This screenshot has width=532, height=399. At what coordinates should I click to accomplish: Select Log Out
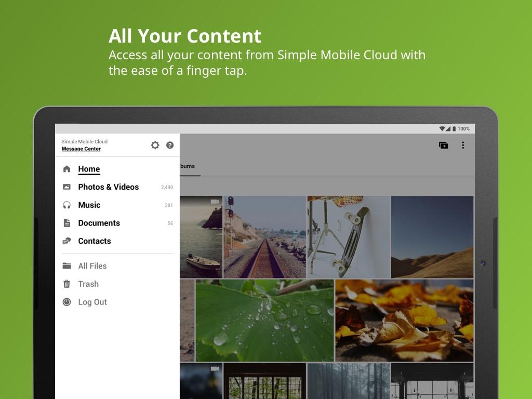click(x=117, y=302)
